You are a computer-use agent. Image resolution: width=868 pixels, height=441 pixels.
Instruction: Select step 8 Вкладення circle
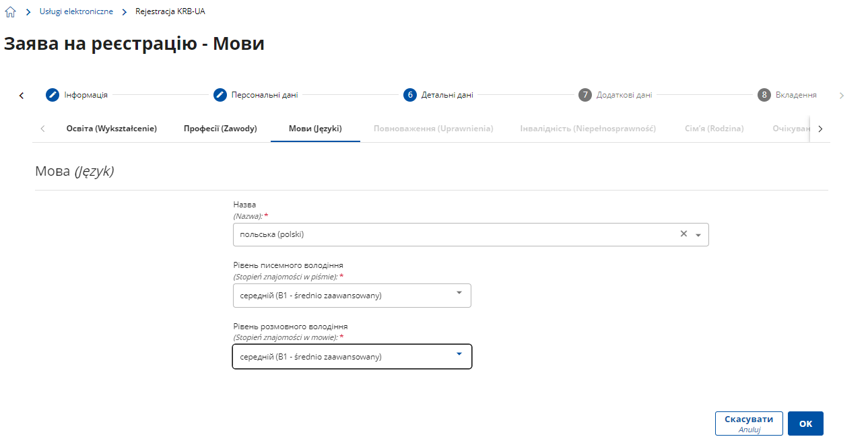coord(764,95)
